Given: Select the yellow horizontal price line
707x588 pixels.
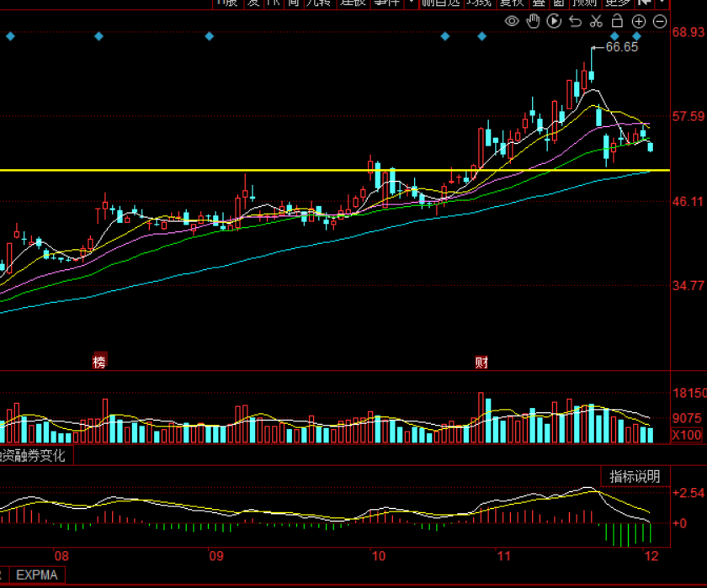Looking at the screenshot, I should 335,170.
